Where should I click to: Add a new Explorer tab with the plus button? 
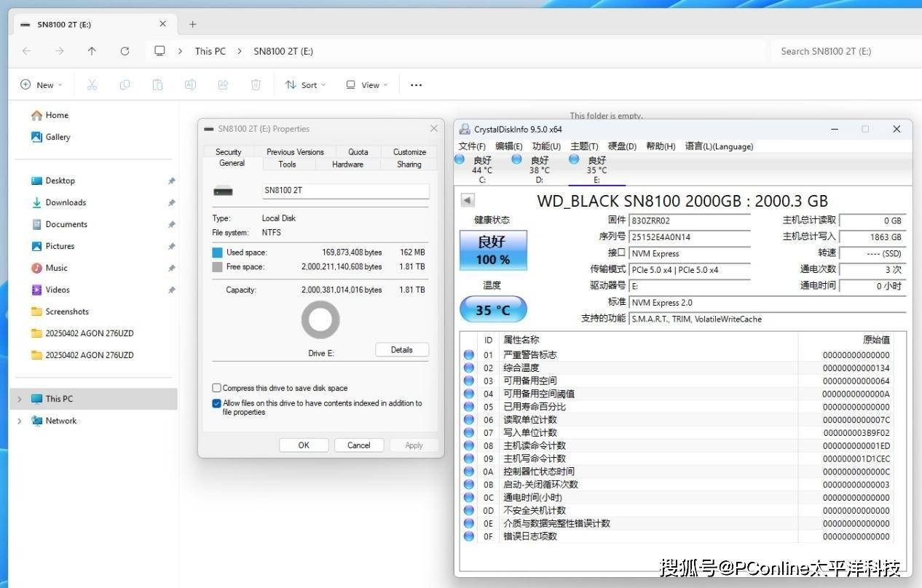192,24
